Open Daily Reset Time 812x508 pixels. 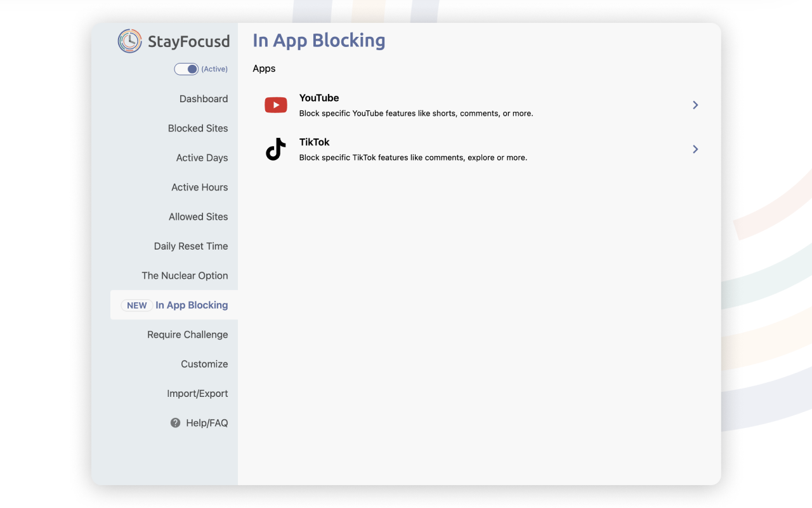click(x=191, y=246)
